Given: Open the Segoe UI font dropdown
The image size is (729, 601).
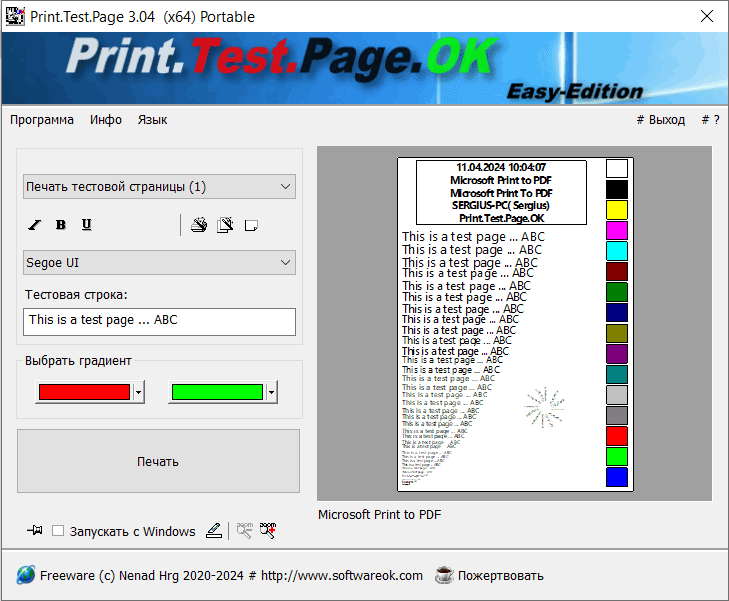Looking at the screenshot, I should click(x=159, y=263).
